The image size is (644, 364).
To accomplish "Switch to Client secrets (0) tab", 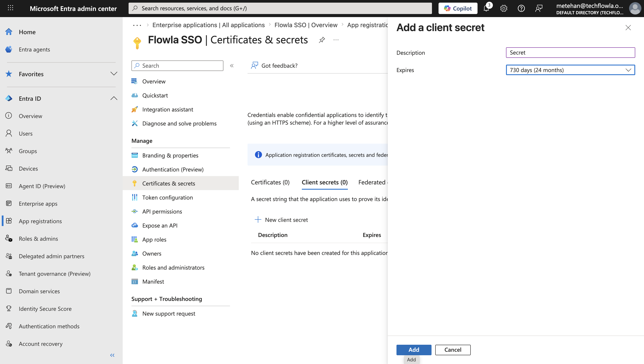I will pyautogui.click(x=324, y=182).
